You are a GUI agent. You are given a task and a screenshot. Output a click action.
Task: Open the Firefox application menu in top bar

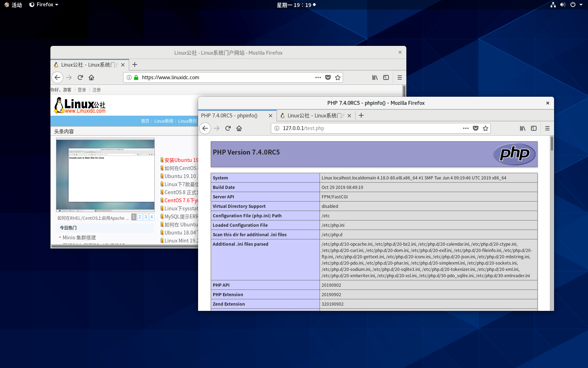[x=43, y=5]
